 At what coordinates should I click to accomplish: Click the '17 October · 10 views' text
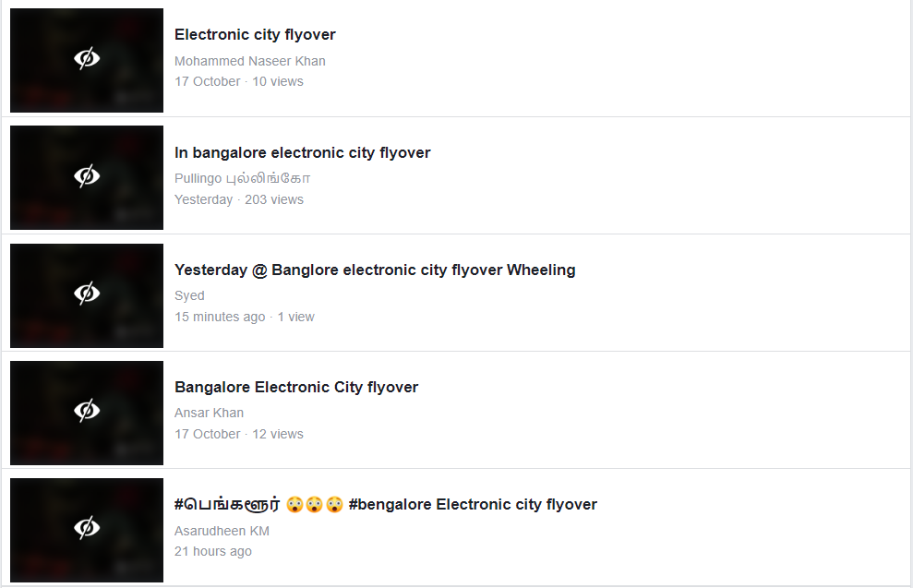pyautogui.click(x=238, y=81)
